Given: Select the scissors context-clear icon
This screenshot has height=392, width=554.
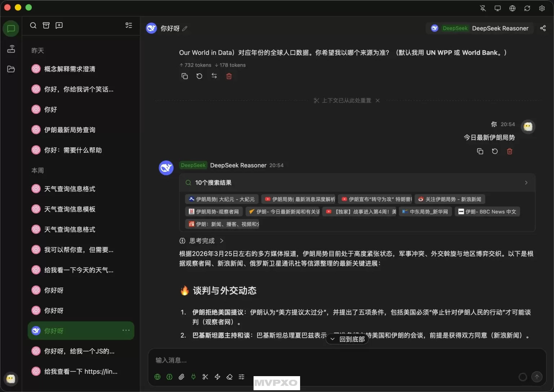Looking at the screenshot, I should 205,377.
